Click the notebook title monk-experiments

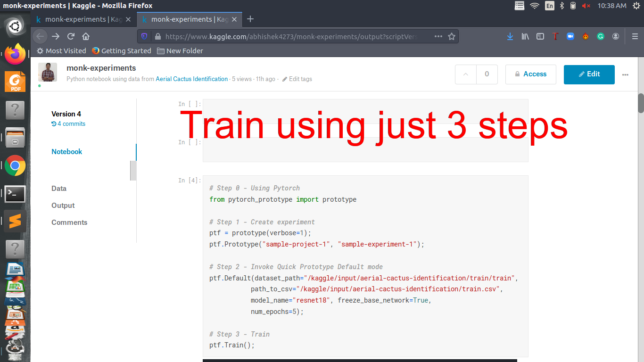click(x=101, y=68)
